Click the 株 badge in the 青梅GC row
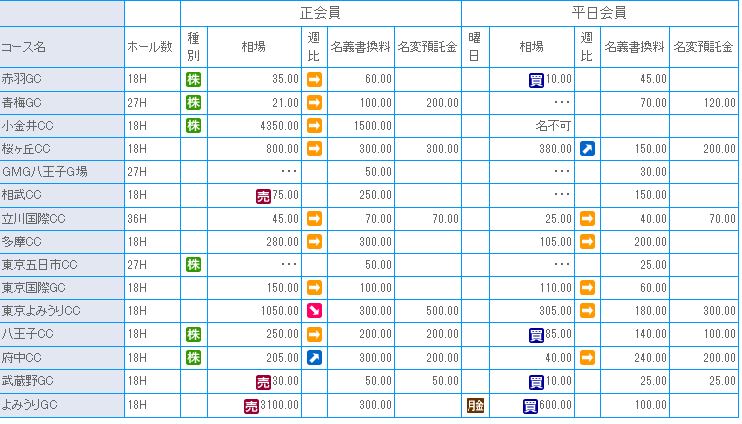Image resolution: width=742 pixels, height=424 pixels. pyautogui.click(x=194, y=103)
